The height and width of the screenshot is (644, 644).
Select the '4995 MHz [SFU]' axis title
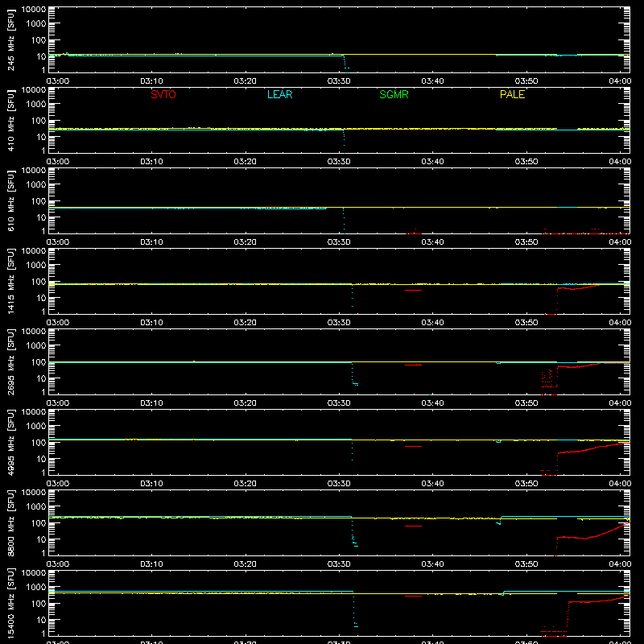[10, 443]
